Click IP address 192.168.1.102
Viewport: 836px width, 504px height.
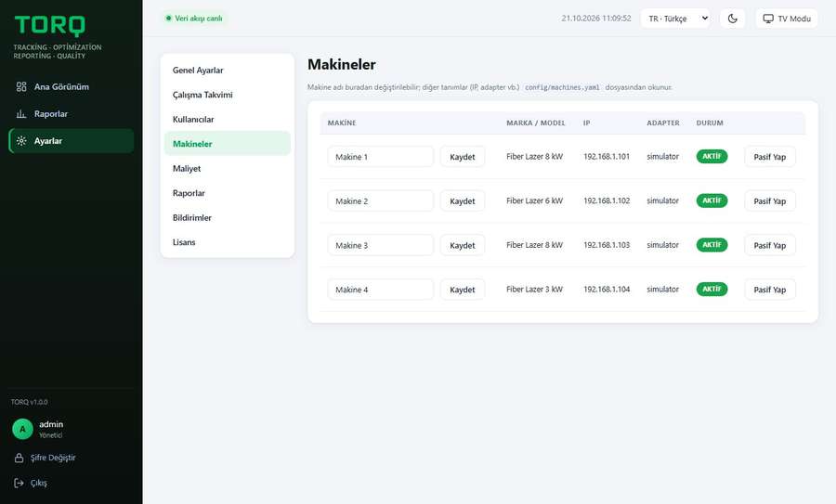[x=607, y=200]
